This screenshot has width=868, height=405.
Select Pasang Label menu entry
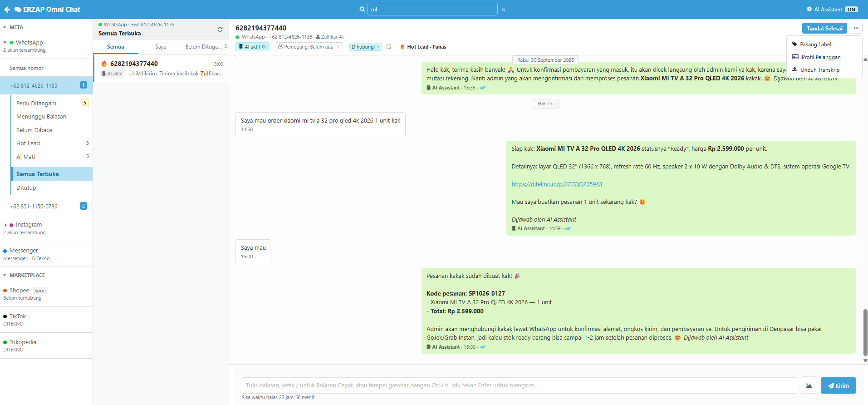tap(824, 44)
